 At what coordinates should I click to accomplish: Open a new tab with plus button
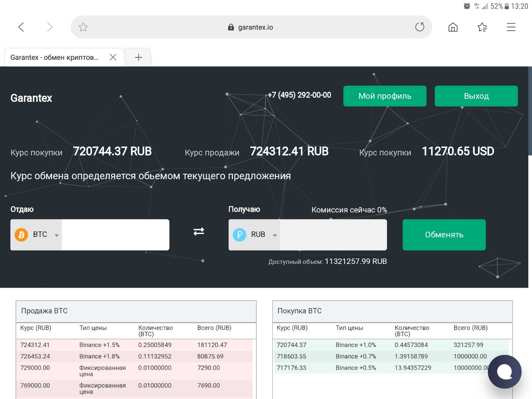[138, 57]
